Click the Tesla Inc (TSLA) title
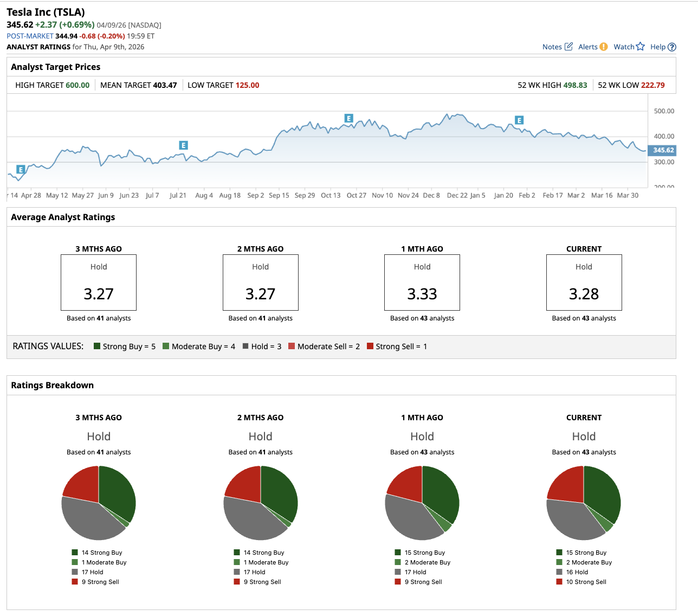The image size is (698, 616). [x=46, y=12]
